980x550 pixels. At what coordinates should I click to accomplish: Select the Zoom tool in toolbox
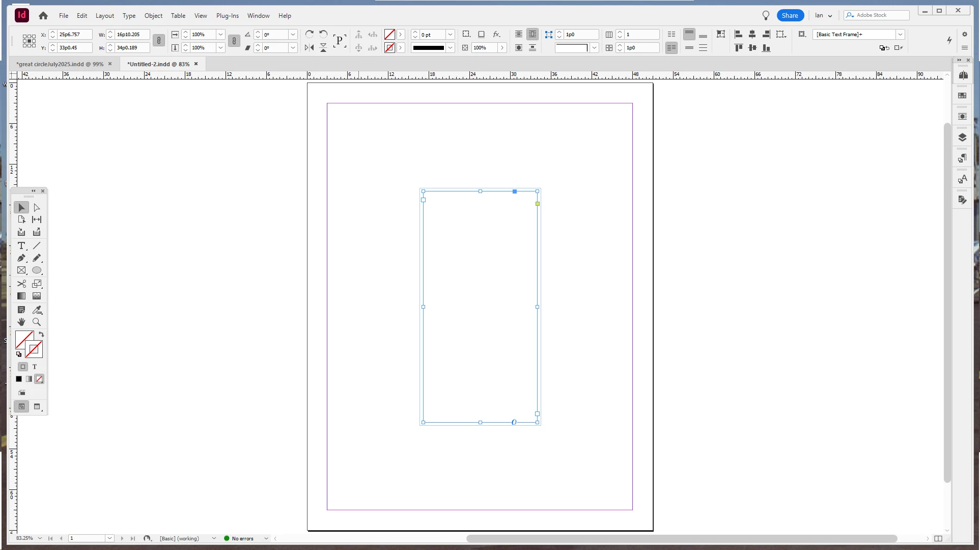tap(37, 322)
